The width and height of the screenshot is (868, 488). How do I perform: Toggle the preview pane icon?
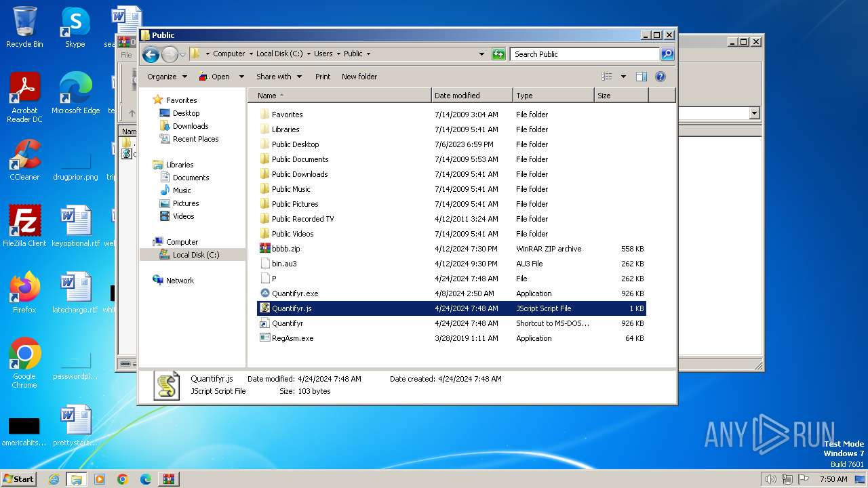[642, 77]
